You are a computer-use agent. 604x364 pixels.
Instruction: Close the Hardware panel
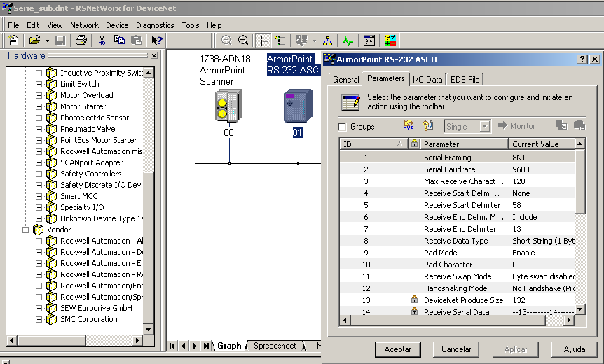[x=154, y=56]
